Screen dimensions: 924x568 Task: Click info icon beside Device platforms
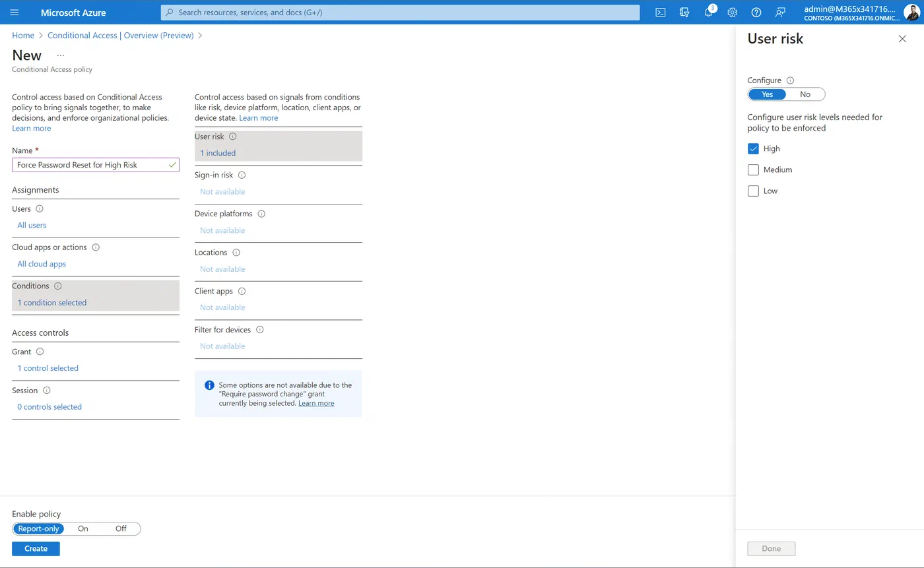pyautogui.click(x=261, y=214)
